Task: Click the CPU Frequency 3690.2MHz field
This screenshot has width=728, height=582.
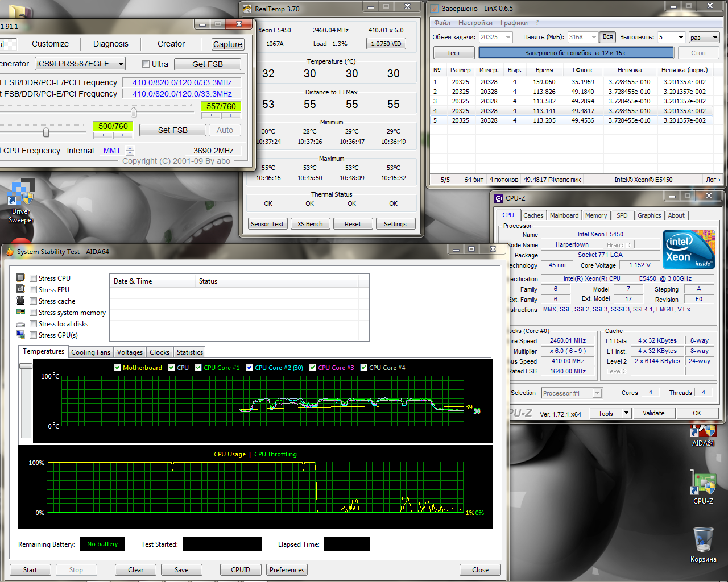Action: [213, 151]
